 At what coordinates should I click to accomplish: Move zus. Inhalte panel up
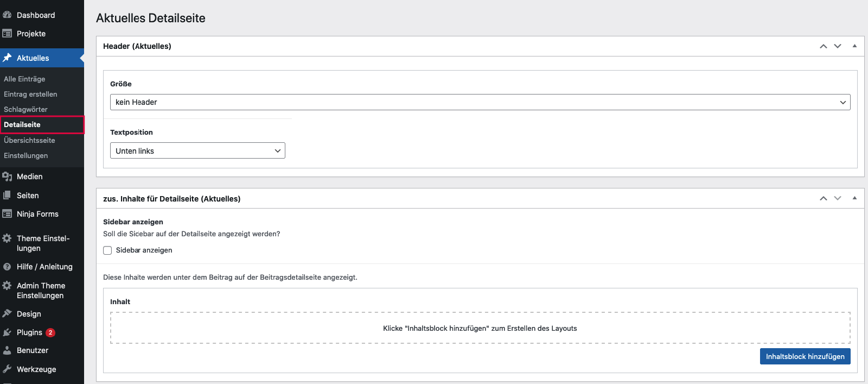[823, 199]
